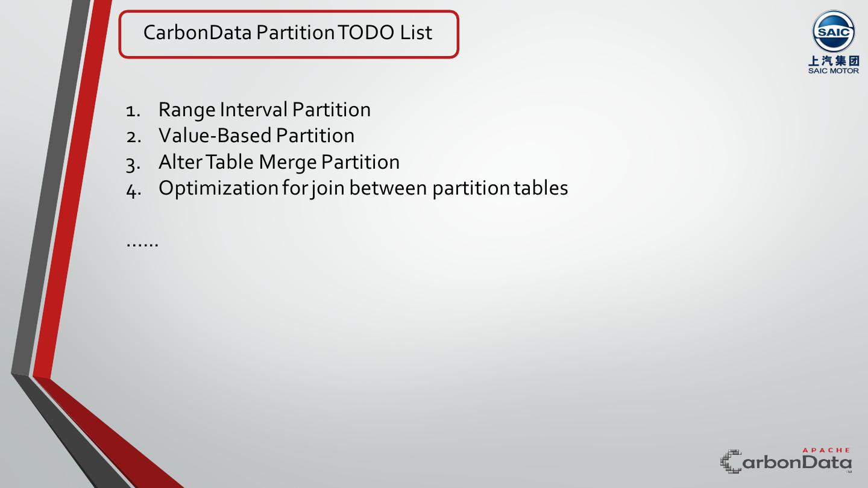Click 'Alter Table Merge Partition' text
The image size is (868, 488).
278,162
